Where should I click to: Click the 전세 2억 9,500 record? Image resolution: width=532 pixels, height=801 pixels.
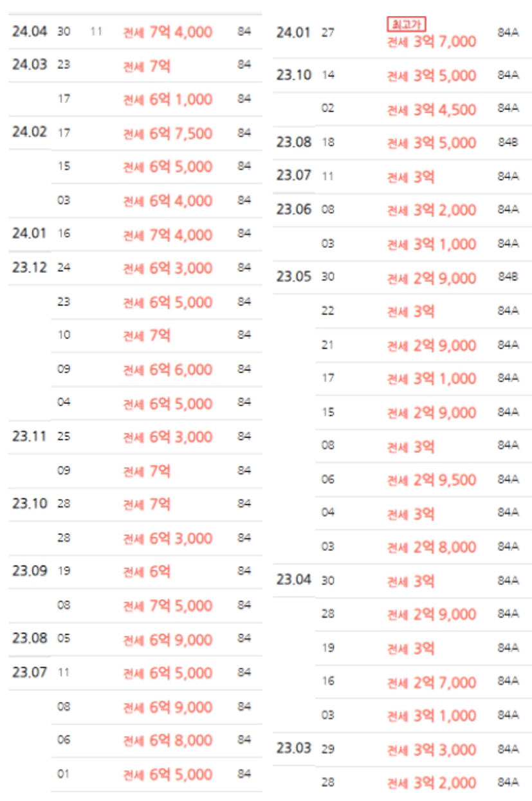431,480
